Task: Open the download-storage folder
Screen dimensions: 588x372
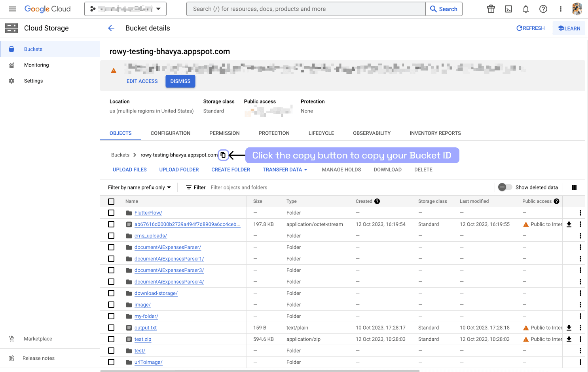Action: (x=156, y=293)
